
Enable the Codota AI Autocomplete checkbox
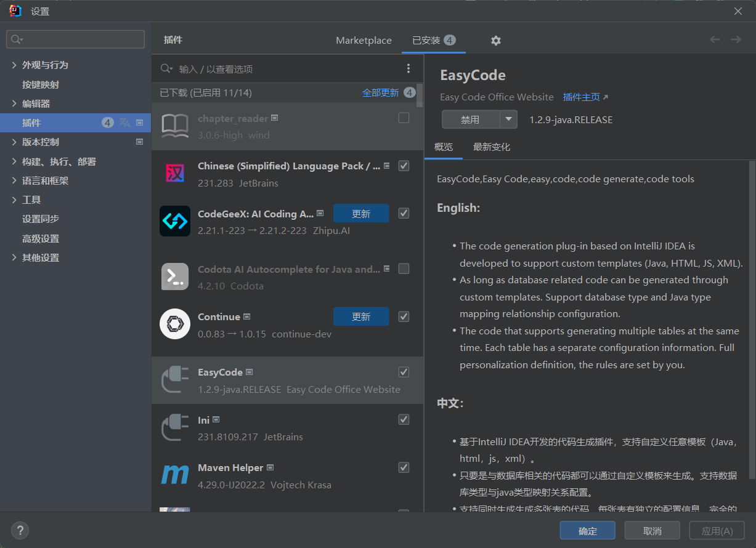404,268
